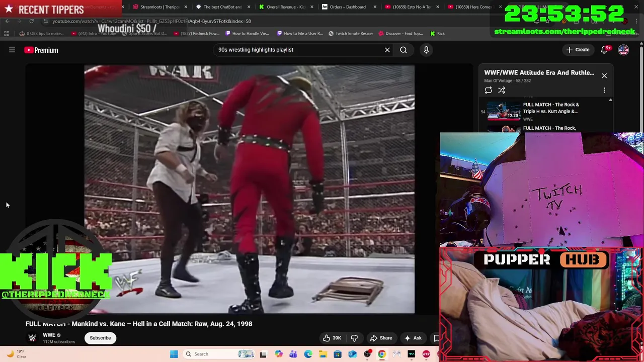
Task: Open WWE channel name link
Action: pyautogui.click(x=49, y=335)
